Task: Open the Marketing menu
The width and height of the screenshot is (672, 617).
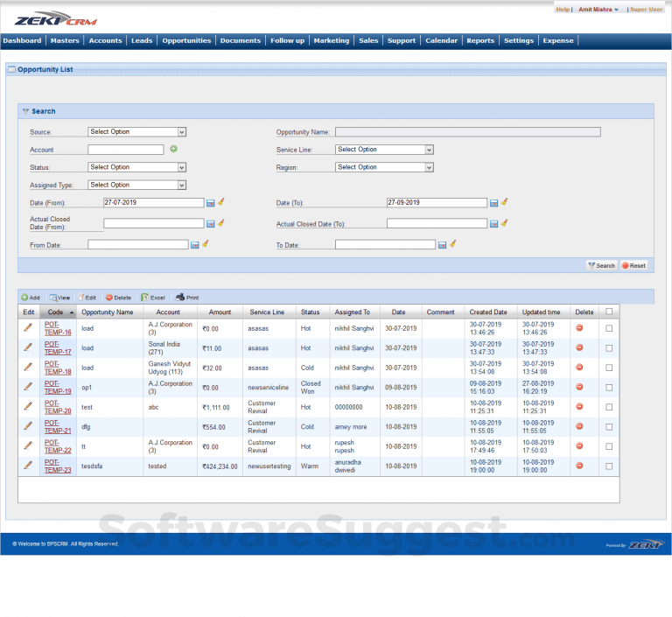Action: click(x=331, y=40)
